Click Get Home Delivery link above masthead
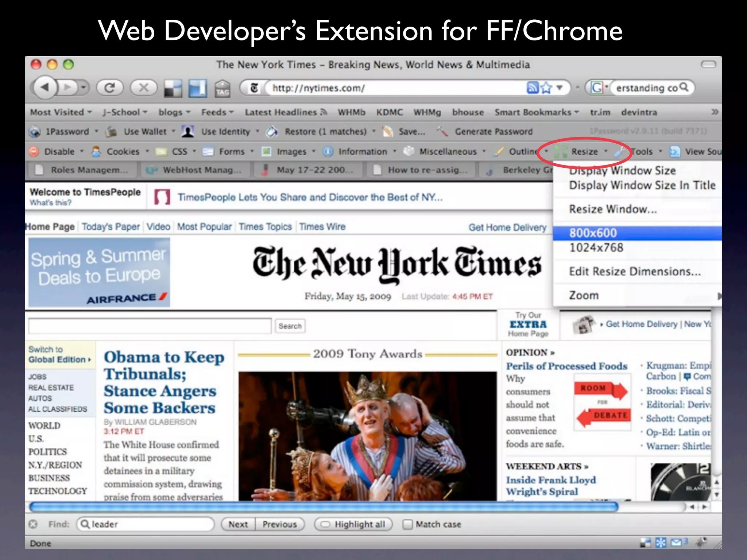 tap(507, 227)
